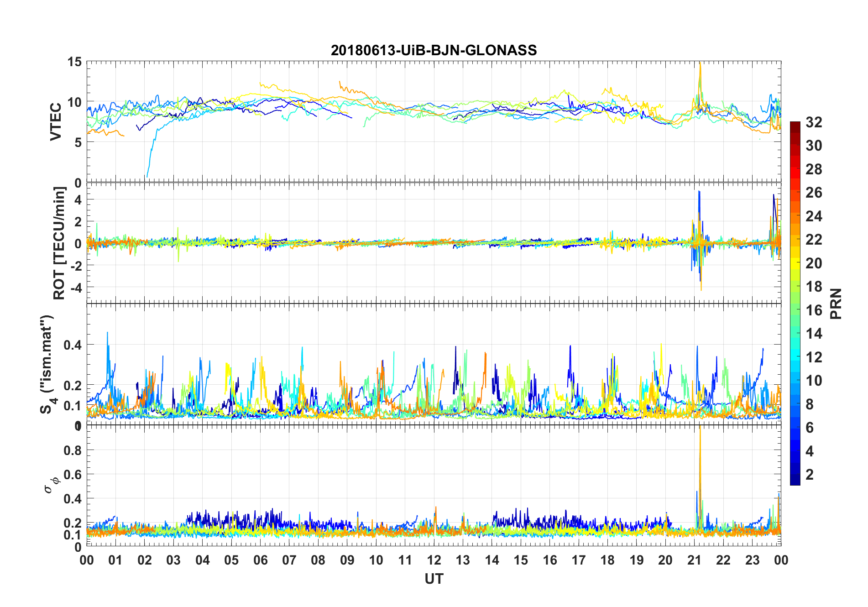
Task: Select the "12" tick on the UT axis
Action: coord(434,560)
